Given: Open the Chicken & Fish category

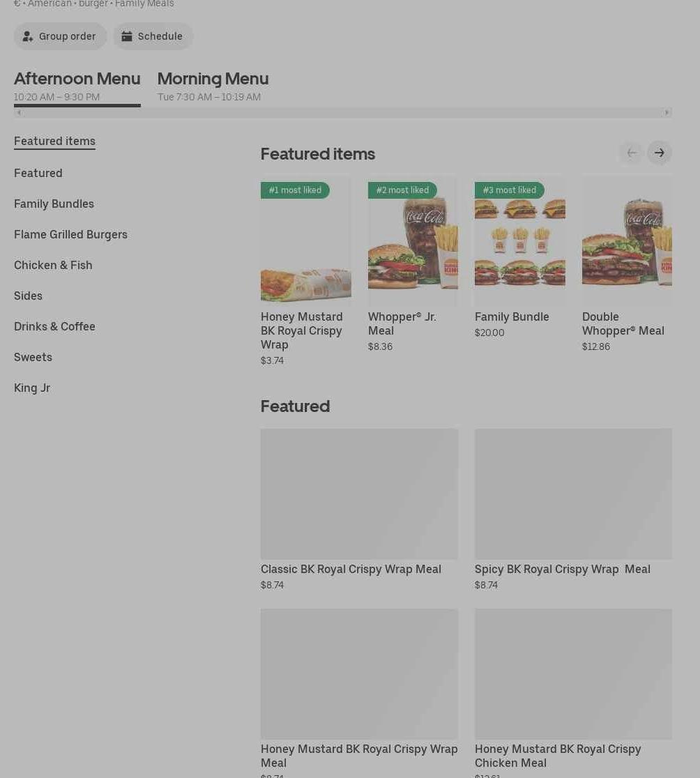Looking at the screenshot, I should [x=53, y=265].
